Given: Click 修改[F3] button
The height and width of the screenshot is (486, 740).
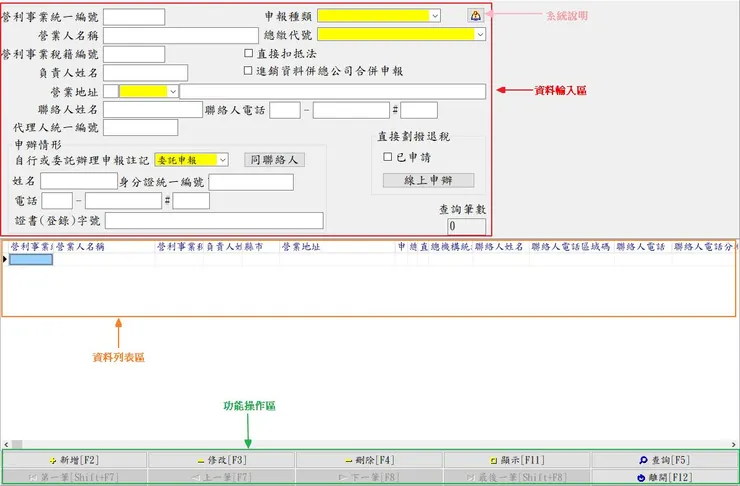Looking at the screenshot, I should tap(222, 460).
